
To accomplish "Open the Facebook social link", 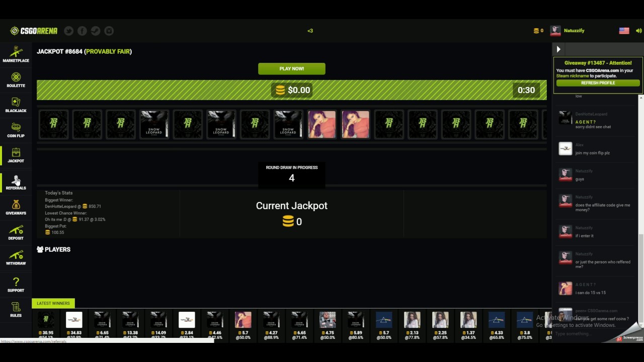I will coord(82,31).
